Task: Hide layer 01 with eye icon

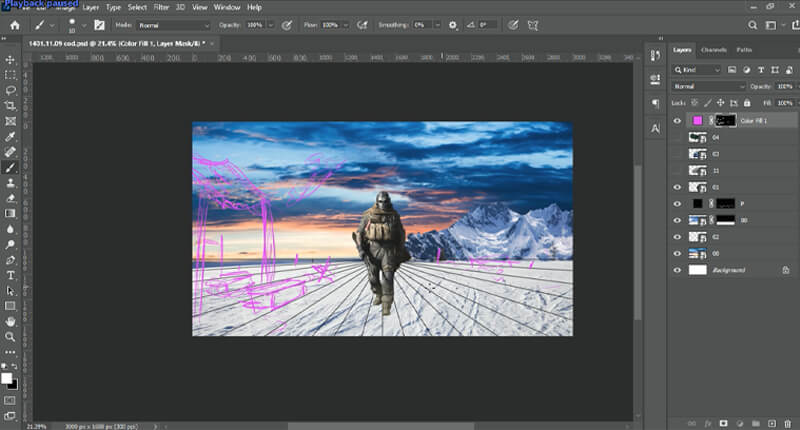Action: 677,187
